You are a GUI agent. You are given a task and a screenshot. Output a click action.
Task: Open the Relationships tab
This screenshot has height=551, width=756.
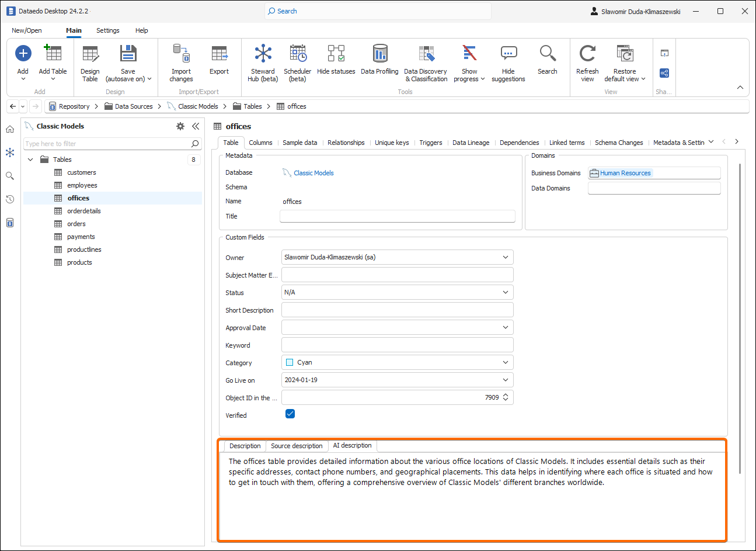[346, 143]
